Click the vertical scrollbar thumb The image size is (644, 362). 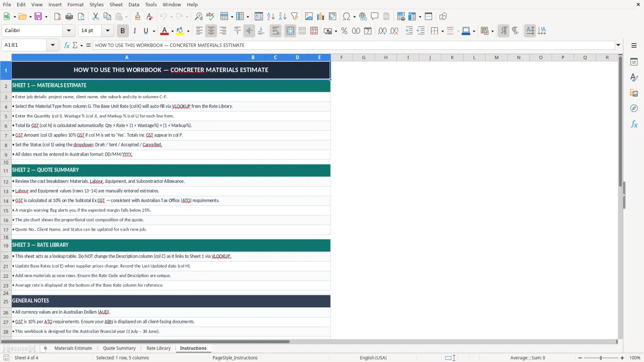[620, 121]
